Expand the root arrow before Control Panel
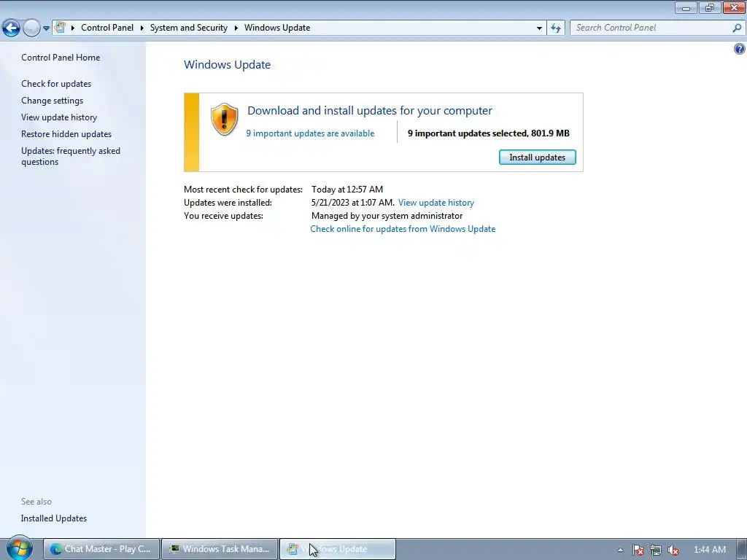The width and height of the screenshot is (747, 560). [x=73, y=28]
